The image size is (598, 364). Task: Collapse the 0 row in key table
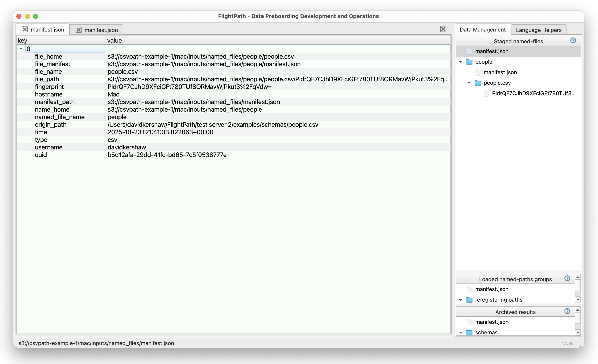(x=21, y=49)
